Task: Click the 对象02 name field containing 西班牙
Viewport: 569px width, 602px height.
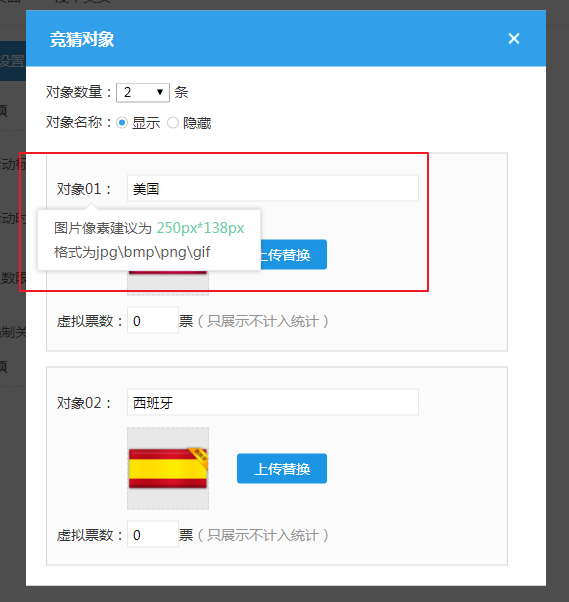Action: [273, 402]
